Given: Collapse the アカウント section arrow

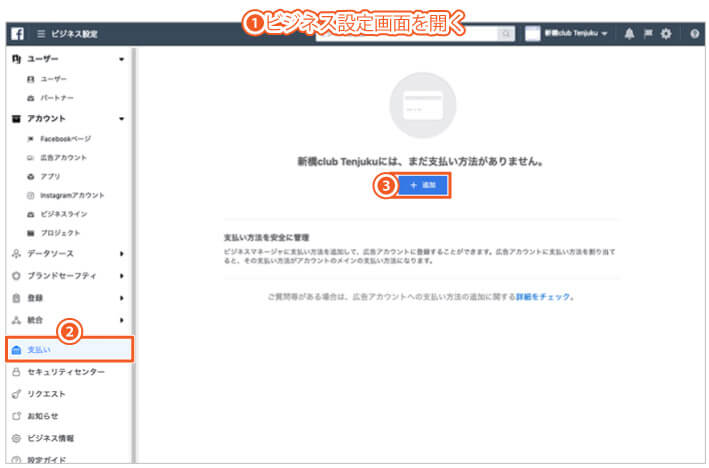Looking at the screenshot, I should 121,119.
